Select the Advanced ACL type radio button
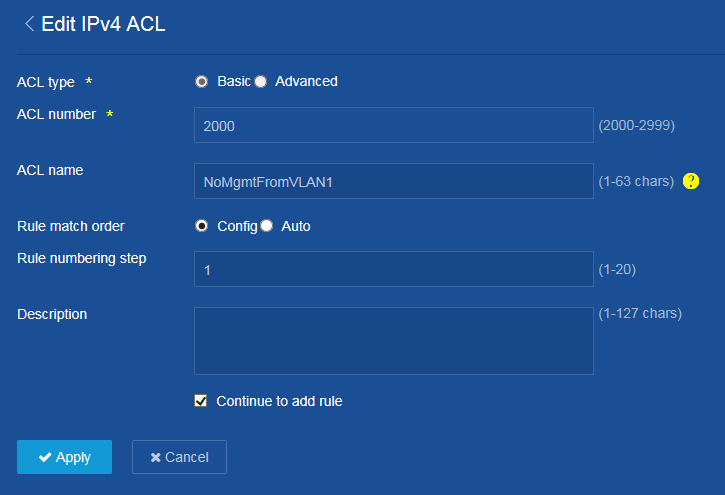 [x=261, y=82]
